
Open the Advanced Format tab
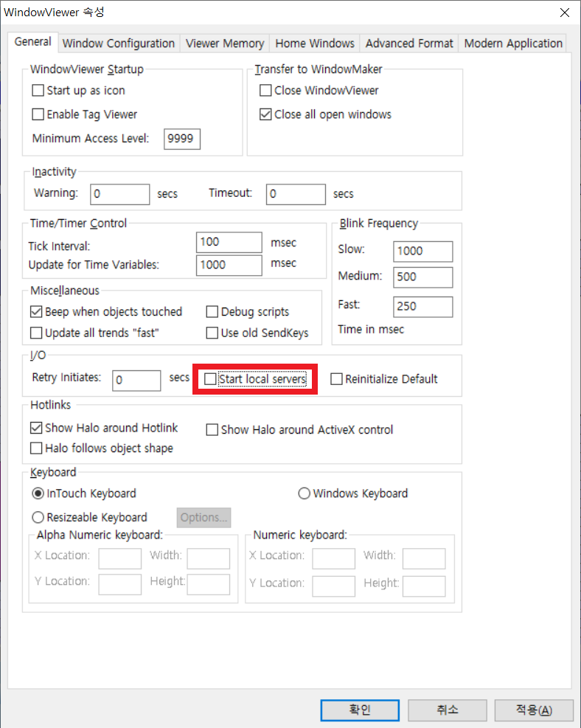pyautogui.click(x=408, y=44)
